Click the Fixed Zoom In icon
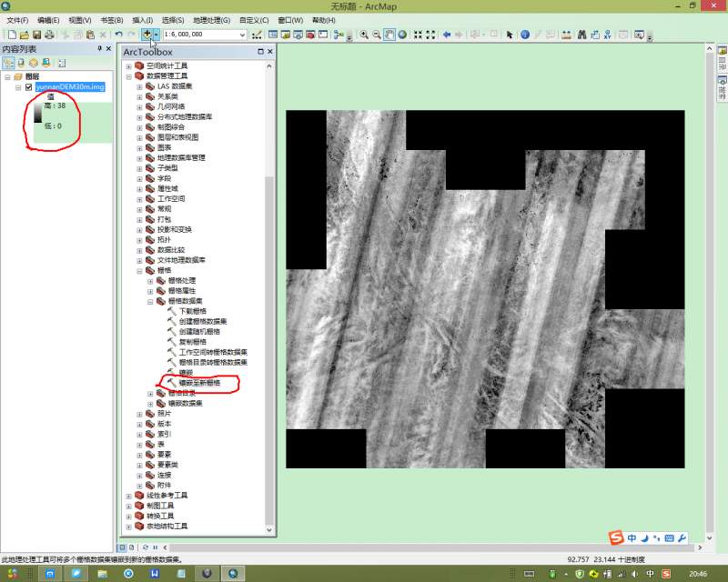The height and width of the screenshot is (582, 728). (x=418, y=35)
